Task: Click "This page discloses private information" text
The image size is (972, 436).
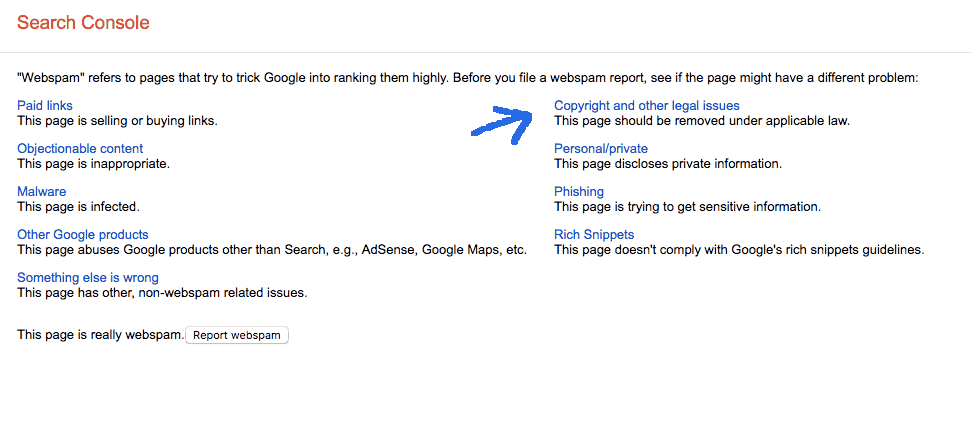Action: 668,164
